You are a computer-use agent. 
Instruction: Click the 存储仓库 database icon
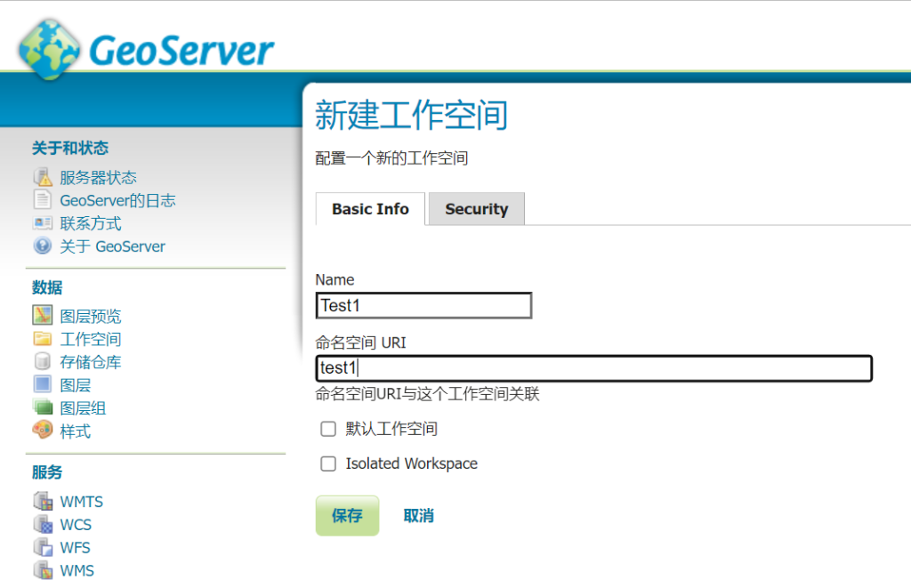[x=43, y=362]
